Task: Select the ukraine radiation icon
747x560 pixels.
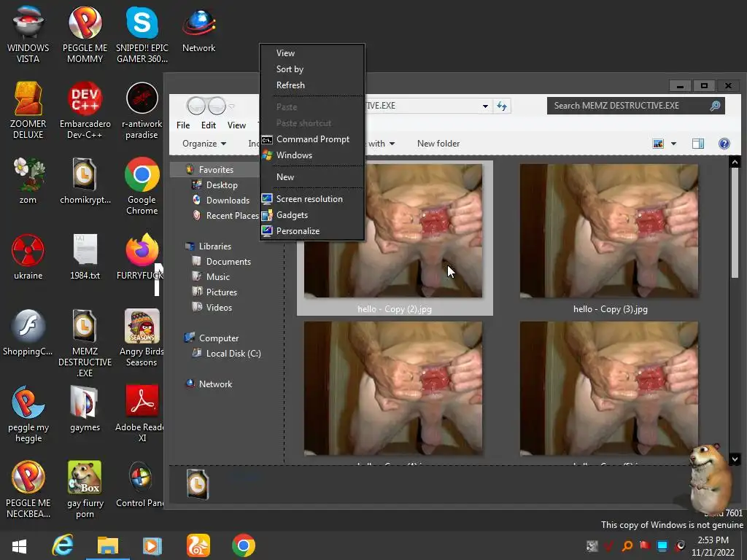Action: pos(28,257)
